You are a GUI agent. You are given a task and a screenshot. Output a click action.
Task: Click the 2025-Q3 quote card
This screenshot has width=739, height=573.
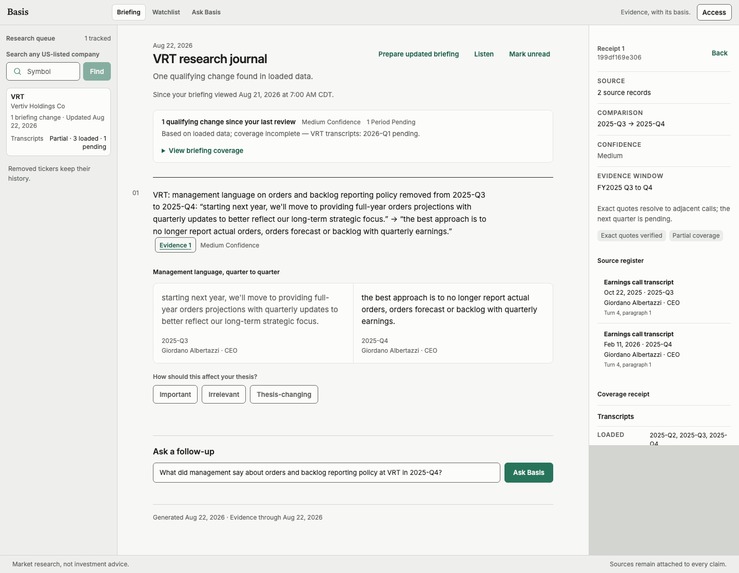point(253,323)
